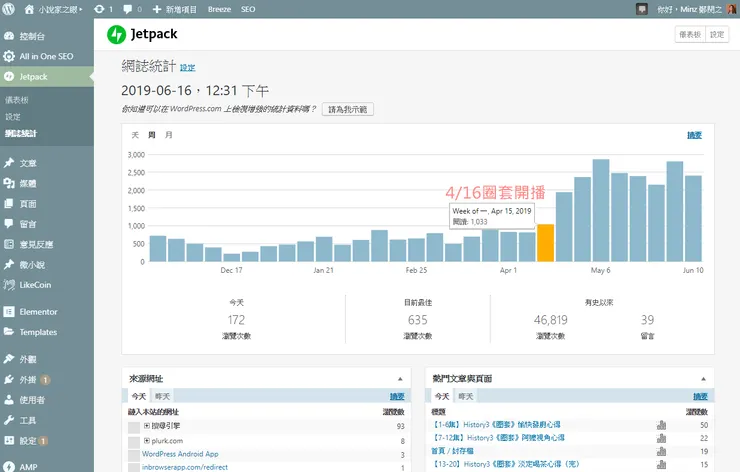Click the 儀表板 button at top right

click(689, 34)
